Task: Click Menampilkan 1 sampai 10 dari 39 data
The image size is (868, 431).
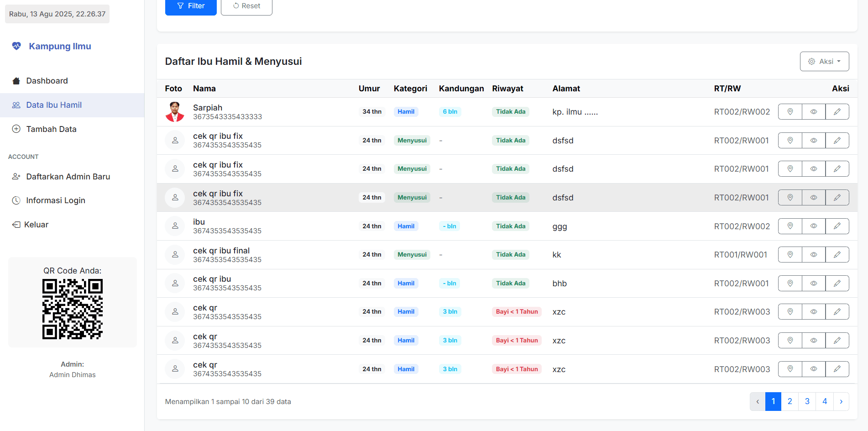Action: coord(228,402)
